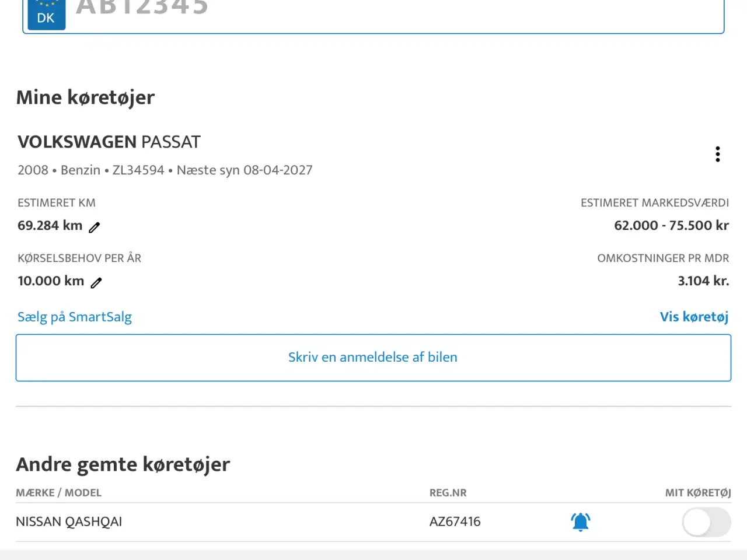Click the estimated market value range

coord(671,226)
